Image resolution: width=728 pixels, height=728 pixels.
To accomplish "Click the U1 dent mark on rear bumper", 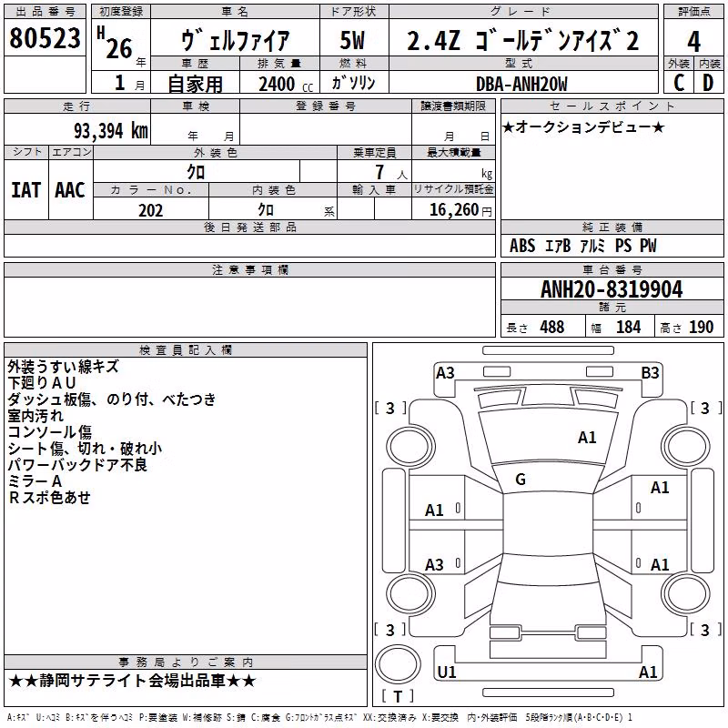I will click(447, 672).
